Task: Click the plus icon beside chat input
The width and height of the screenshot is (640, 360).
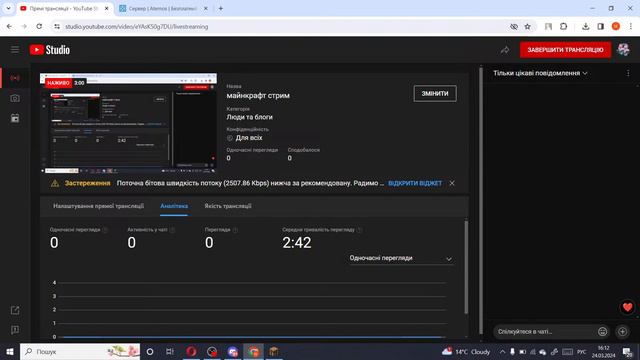Action: point(622,331)
